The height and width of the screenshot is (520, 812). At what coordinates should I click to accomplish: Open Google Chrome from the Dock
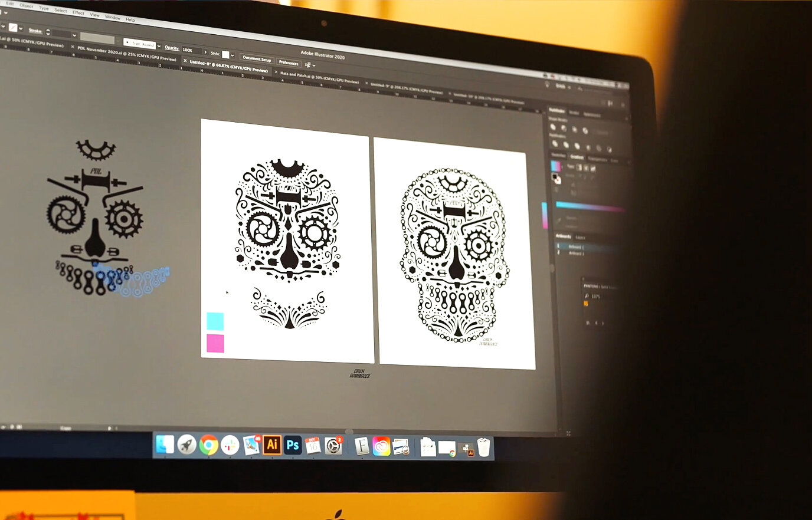(208, 445)
